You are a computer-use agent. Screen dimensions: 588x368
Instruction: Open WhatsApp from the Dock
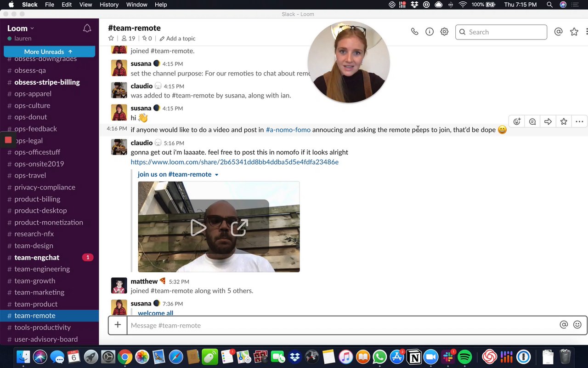point(380,357)
